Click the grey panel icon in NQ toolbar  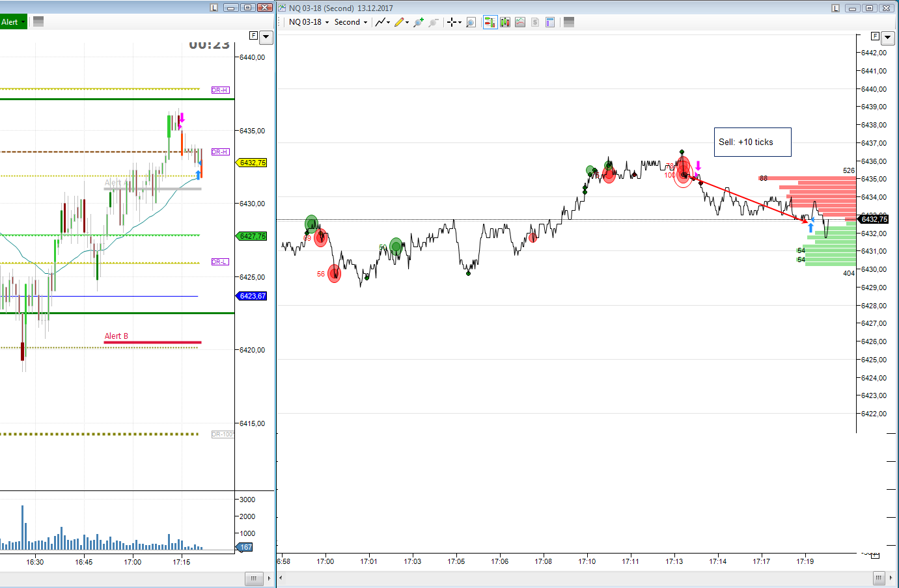[569, 22]
